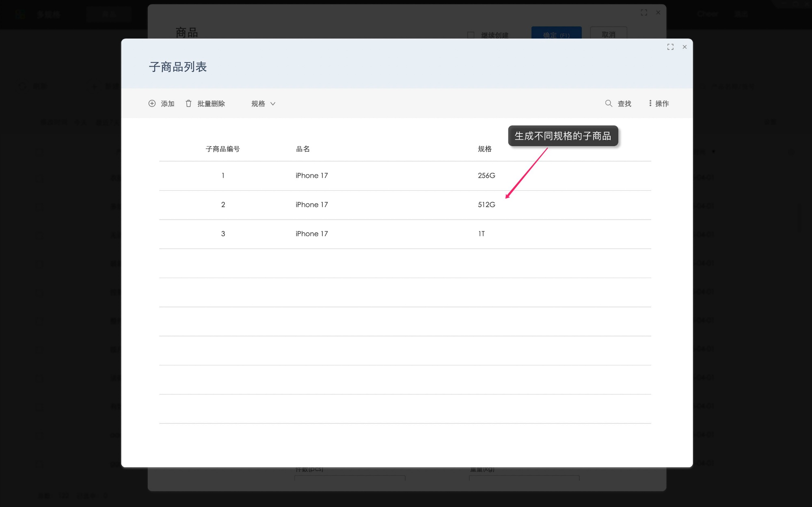812x507 pixels.
Task: Tick the 继续创建 checkbox
Action: click(471, 35)
